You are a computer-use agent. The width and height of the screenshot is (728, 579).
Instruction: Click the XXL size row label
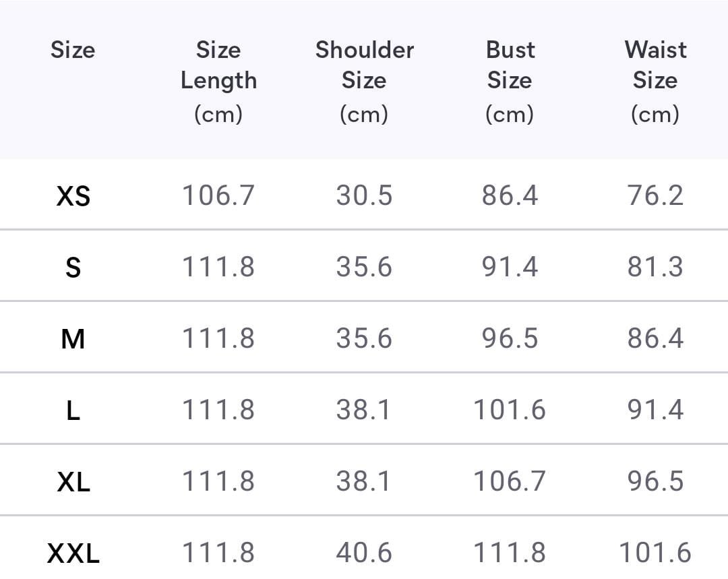(x=73, y=553)
